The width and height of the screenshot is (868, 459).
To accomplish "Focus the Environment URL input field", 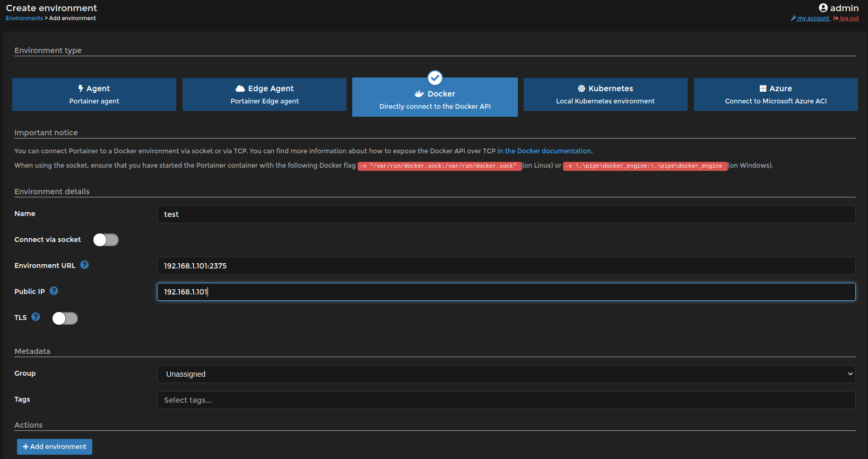I will [x=506, y=266].
